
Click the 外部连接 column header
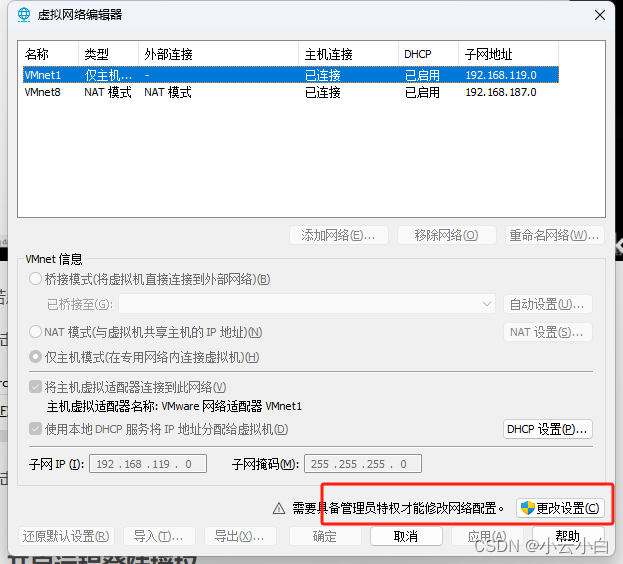point(219,54)
